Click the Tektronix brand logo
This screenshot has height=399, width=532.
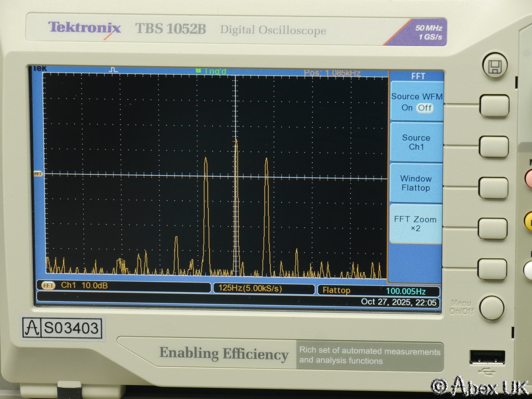pos(84,28)
